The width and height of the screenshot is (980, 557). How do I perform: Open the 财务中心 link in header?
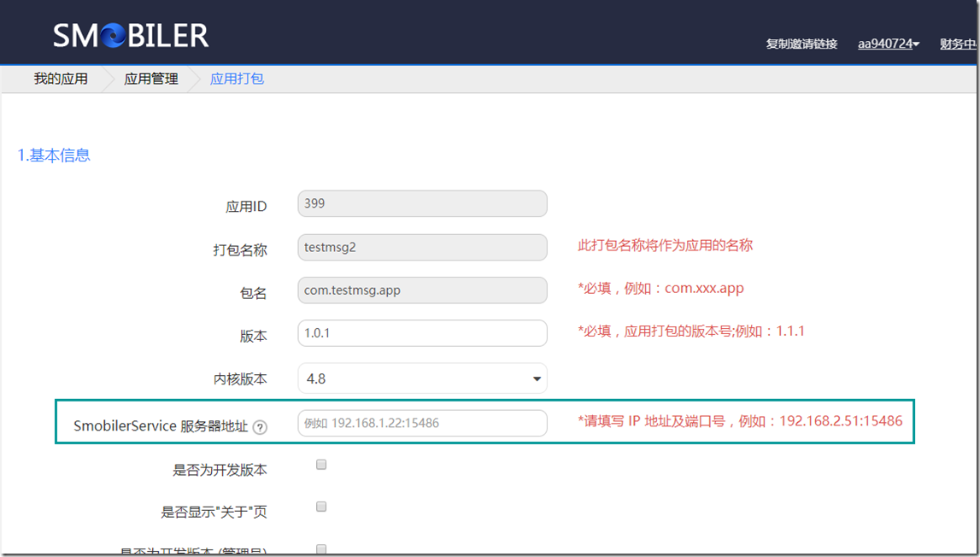[x=959, y=44]
